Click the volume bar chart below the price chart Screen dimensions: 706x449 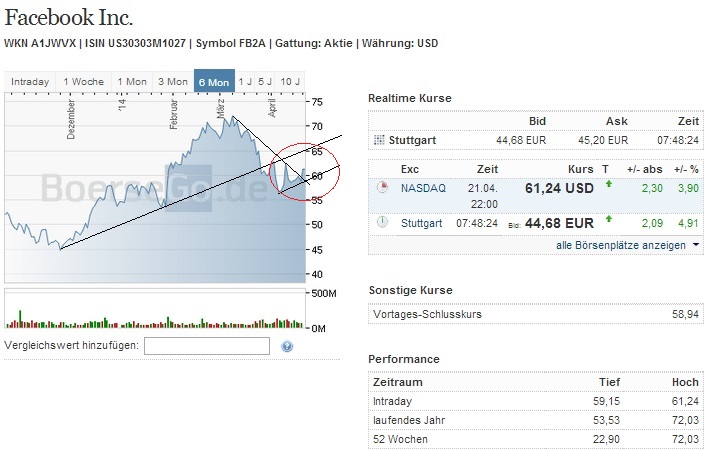click(x=153, y=310)
